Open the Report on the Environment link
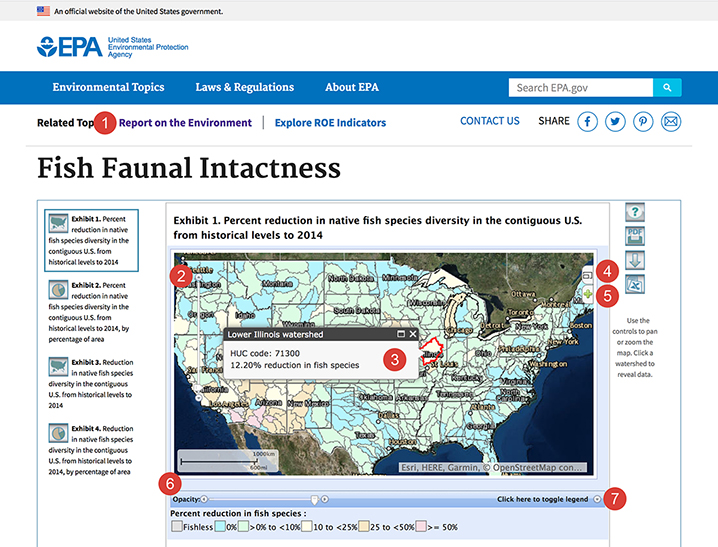This screenshot has width=718, height=547. pyautogui.click(x=185, y=123)
